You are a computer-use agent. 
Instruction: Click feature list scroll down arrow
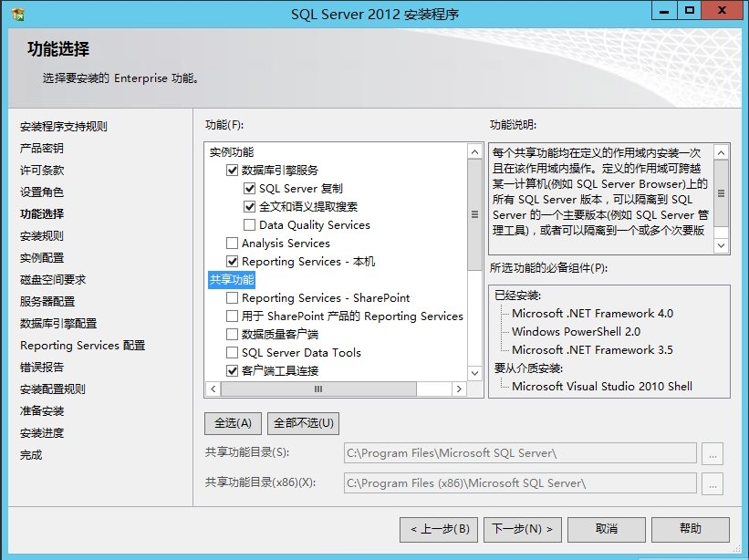(x=474, y=373)
